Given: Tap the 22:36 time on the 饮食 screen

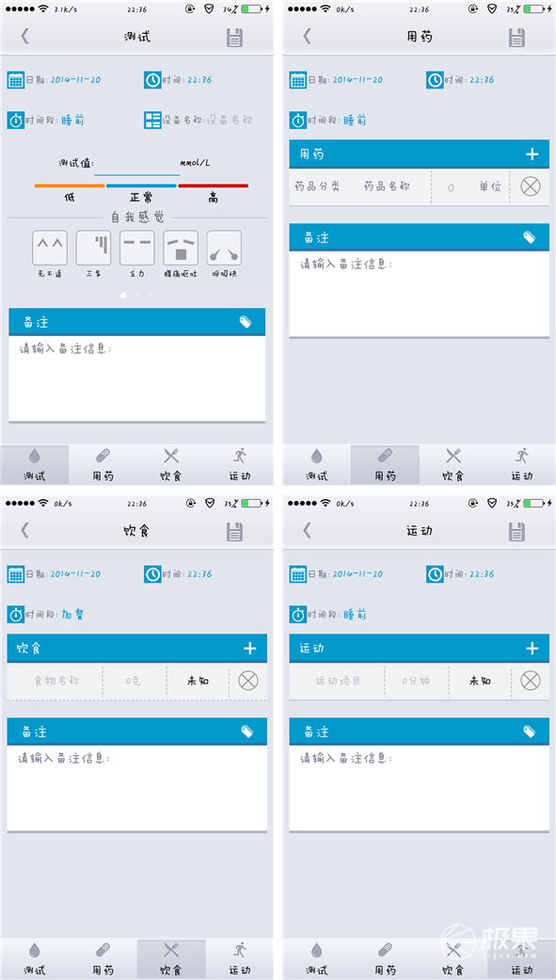Looking at the screenshot, I should point(199,573).
